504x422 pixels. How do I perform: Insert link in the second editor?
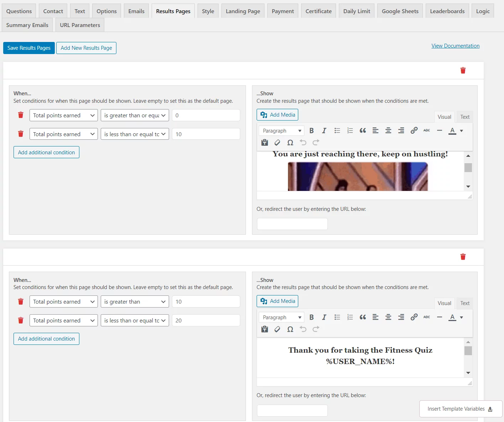(414, 317)
